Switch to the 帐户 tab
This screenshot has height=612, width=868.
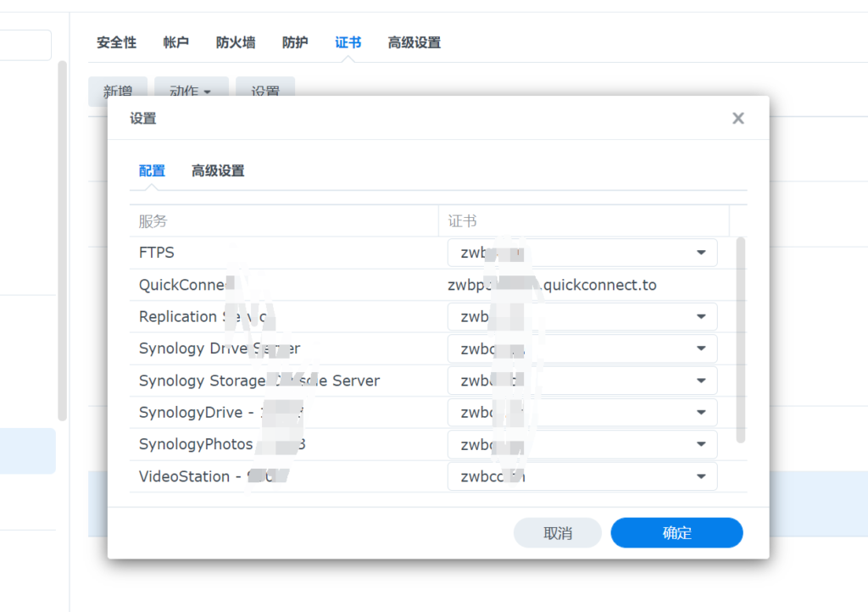click(175, 42)
